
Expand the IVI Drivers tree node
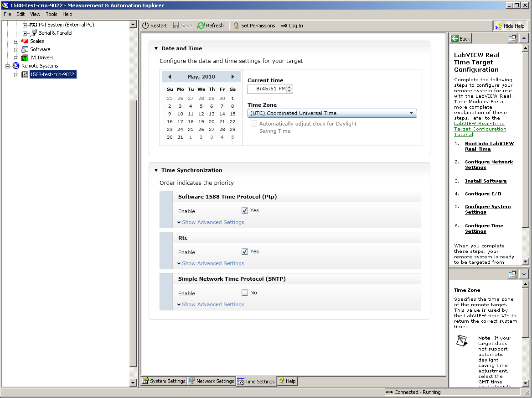[x=16, y=58]
